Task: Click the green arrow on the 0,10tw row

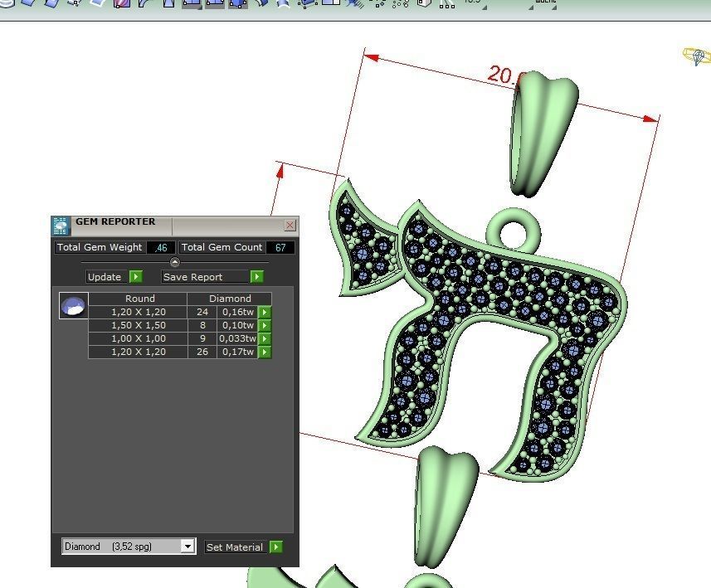Action: coord(265,325)
